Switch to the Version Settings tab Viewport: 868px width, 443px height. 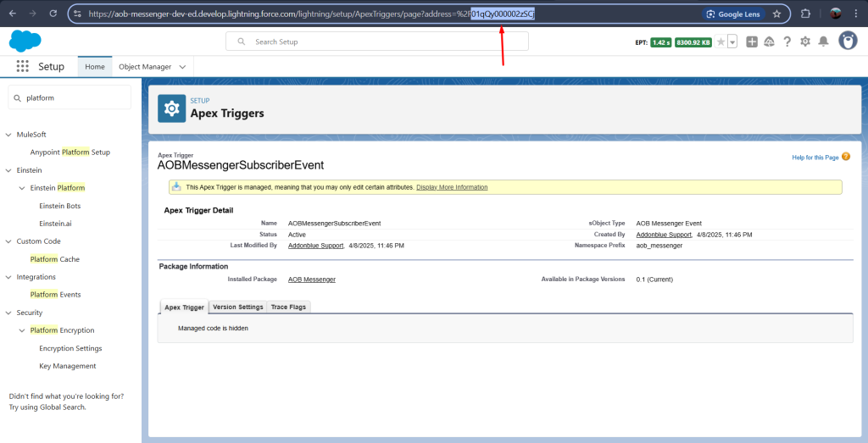tap(238, 307)
